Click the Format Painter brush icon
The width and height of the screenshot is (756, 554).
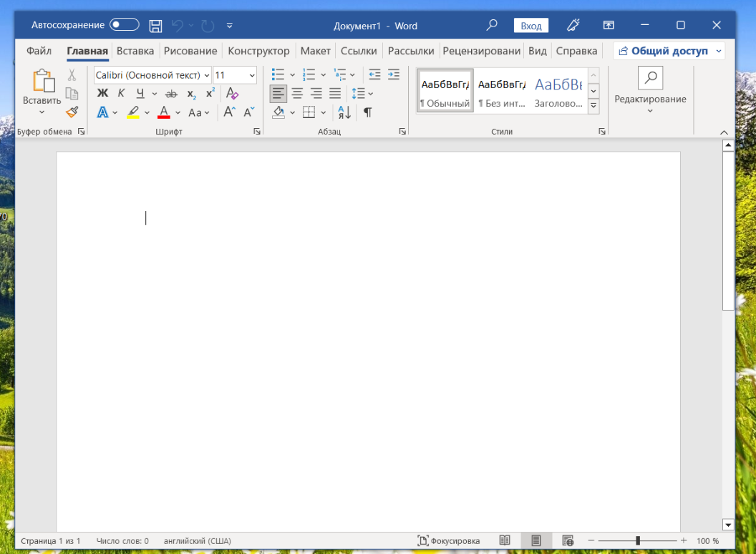click(x=72, y=112)
